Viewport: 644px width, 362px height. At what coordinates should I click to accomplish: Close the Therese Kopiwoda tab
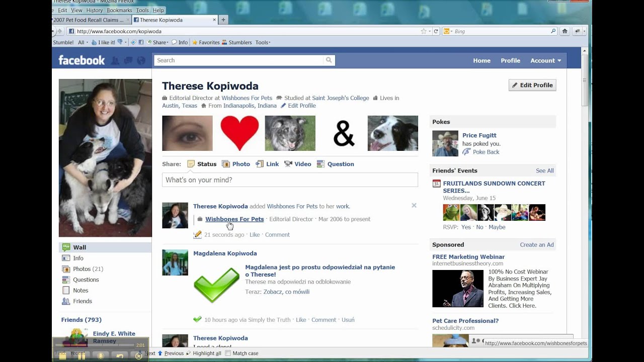coord(214,20)
